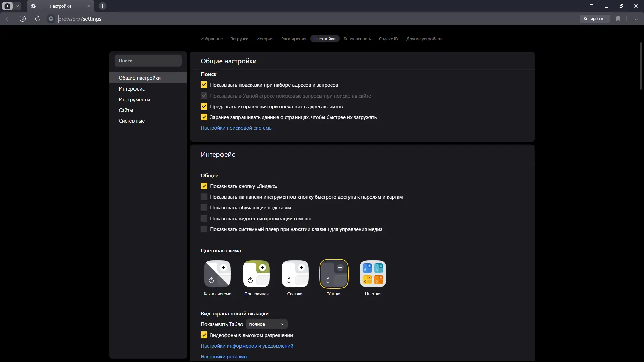Choose the Цветная color scheme
Viewport: 644px width, 362px height.
coord(373,274)
